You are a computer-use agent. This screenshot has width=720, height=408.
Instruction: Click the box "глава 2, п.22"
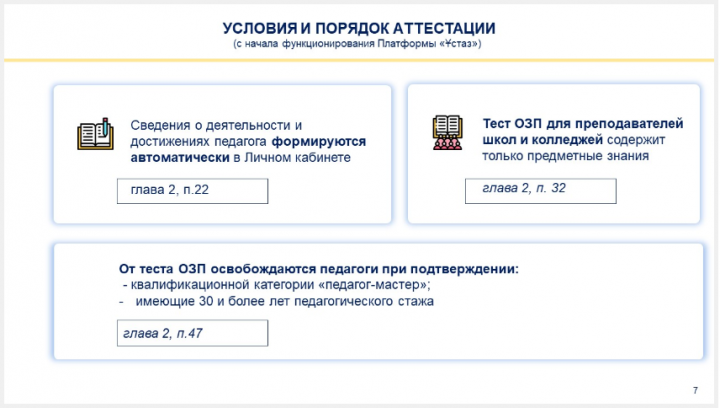pyautogui.click(x=192, y=191)
